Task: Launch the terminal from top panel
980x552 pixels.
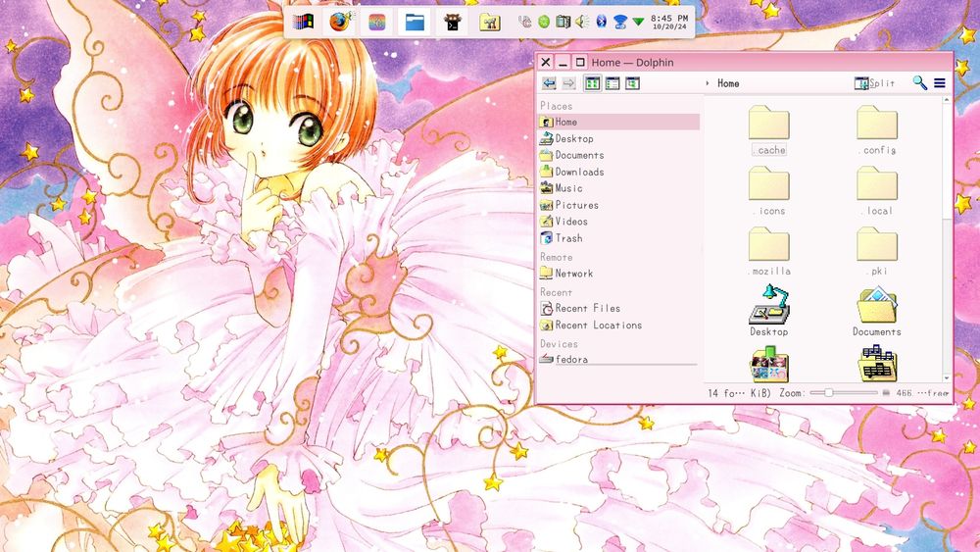Action: point(452,23)
